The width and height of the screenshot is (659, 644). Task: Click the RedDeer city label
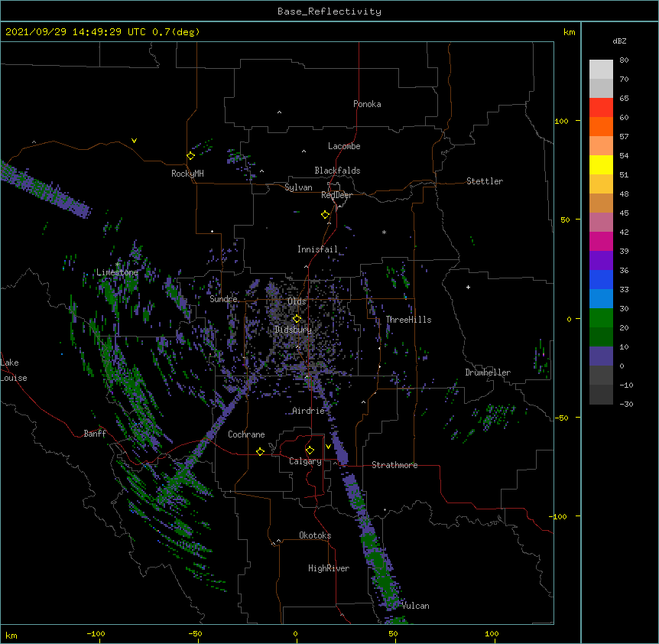tap(336, 195)
